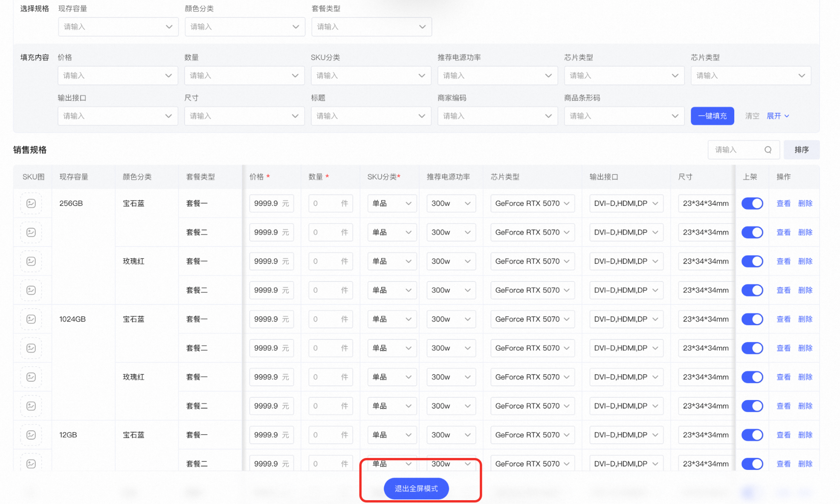Click the 一键填充 button

[x=712, y=116]
